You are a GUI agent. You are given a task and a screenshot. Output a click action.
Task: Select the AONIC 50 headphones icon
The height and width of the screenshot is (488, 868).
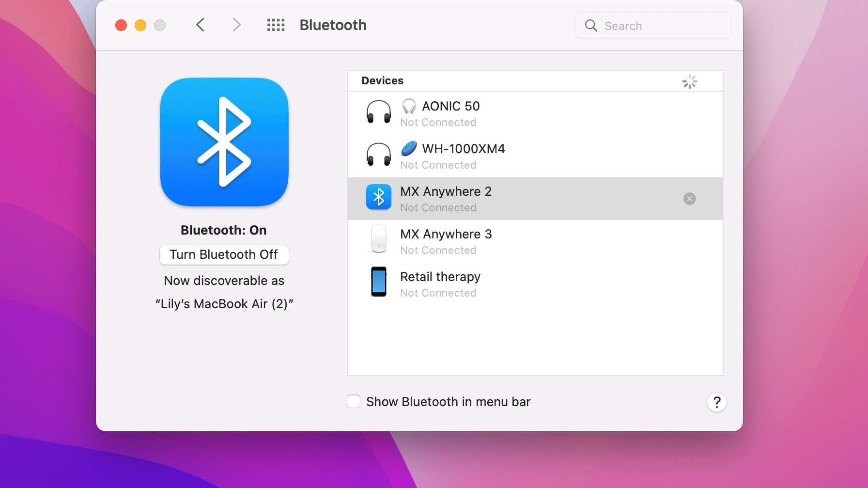click(379, 112)
